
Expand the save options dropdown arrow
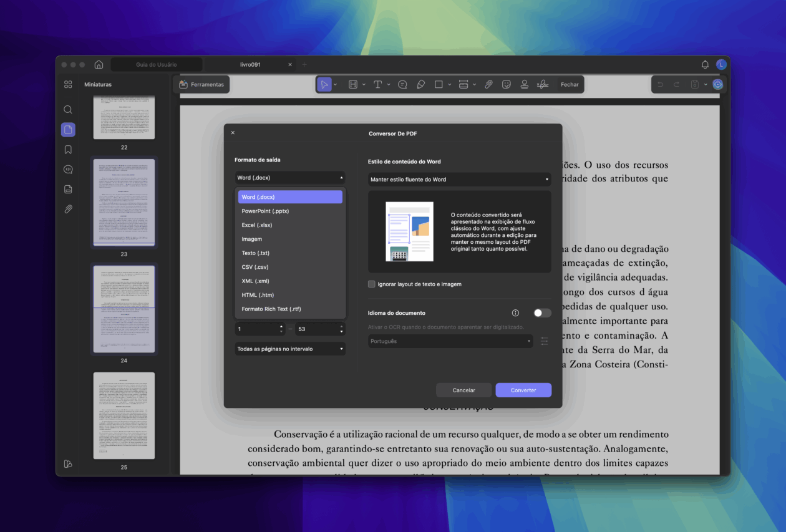[x=706, y=84]
